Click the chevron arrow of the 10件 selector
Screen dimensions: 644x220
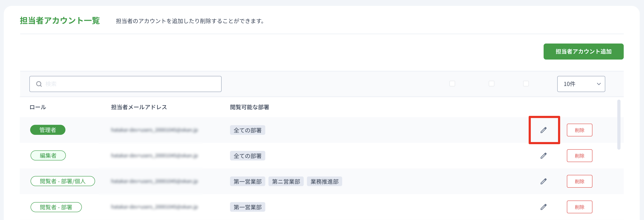[599, 84]
